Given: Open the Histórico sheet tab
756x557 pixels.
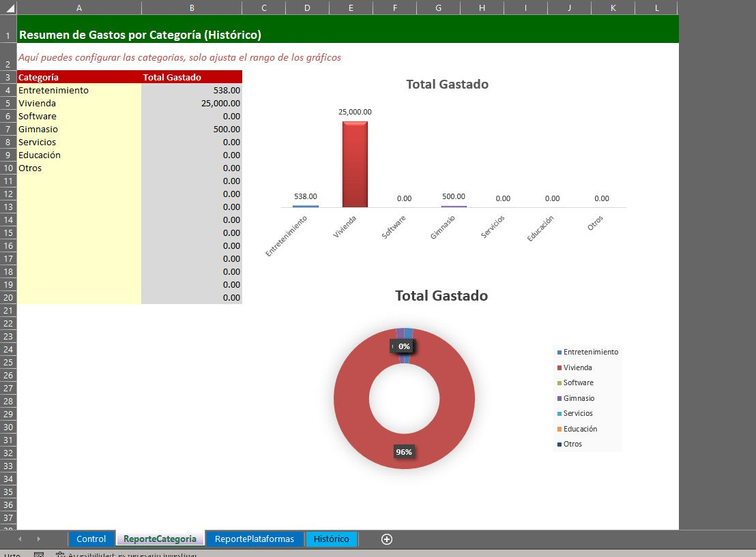Looking at the screenshot, I should (331, 539).
